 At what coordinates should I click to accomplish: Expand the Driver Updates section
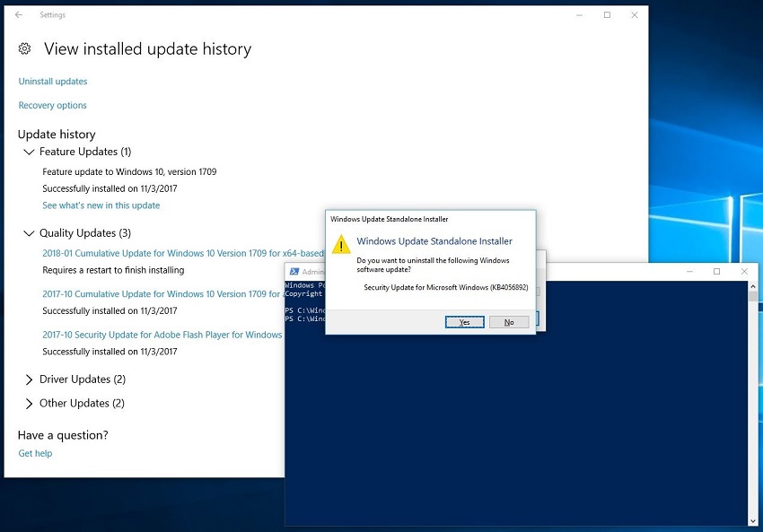pos(29,379)
